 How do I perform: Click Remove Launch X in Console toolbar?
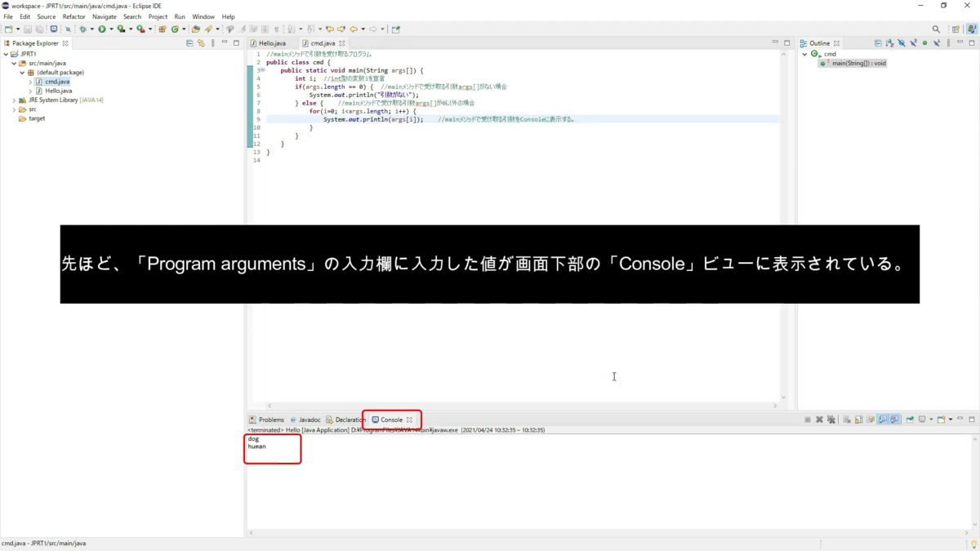[819, 419]
